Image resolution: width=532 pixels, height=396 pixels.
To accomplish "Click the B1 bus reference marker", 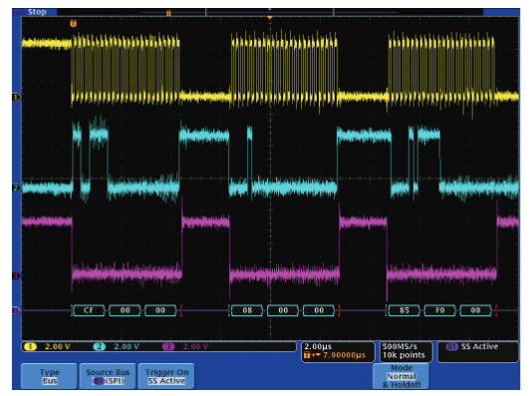I will coord(16,310).
